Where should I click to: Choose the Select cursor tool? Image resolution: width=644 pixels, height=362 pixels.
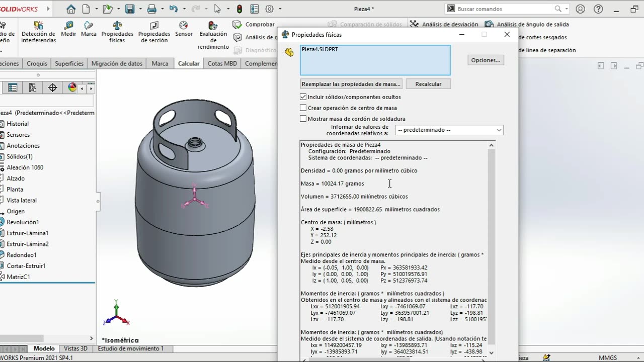point(217,9)
